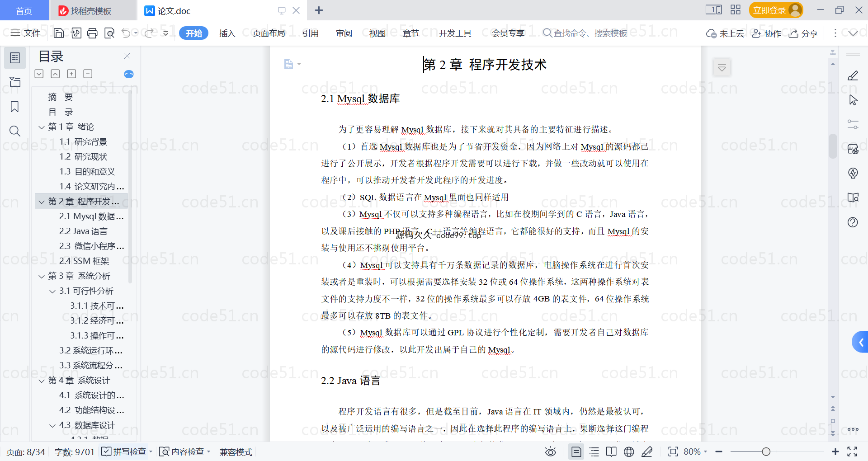Open the bookmark icon in left sidebar
The width and height of the screenshot is (868, 461).
pyautogui.click(x=15, y=107)
